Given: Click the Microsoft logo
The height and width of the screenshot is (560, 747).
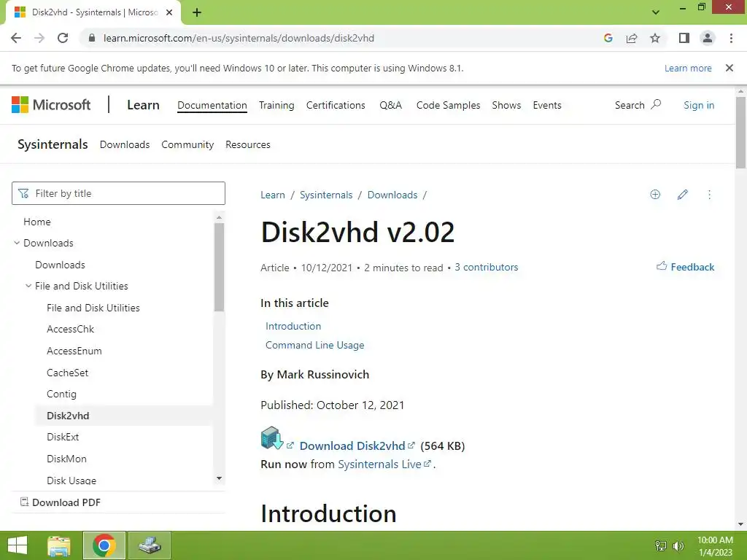Looking at the screenshot, I should [51, 105].
